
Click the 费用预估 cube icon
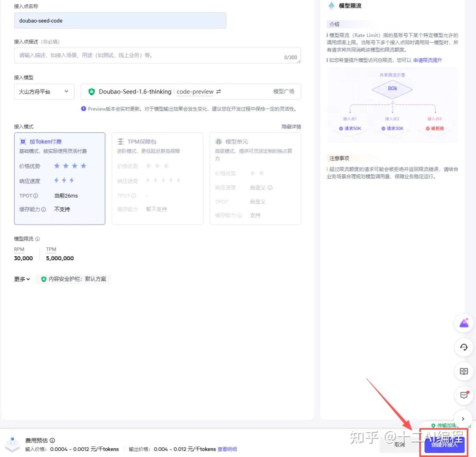(x=12, y=444)
